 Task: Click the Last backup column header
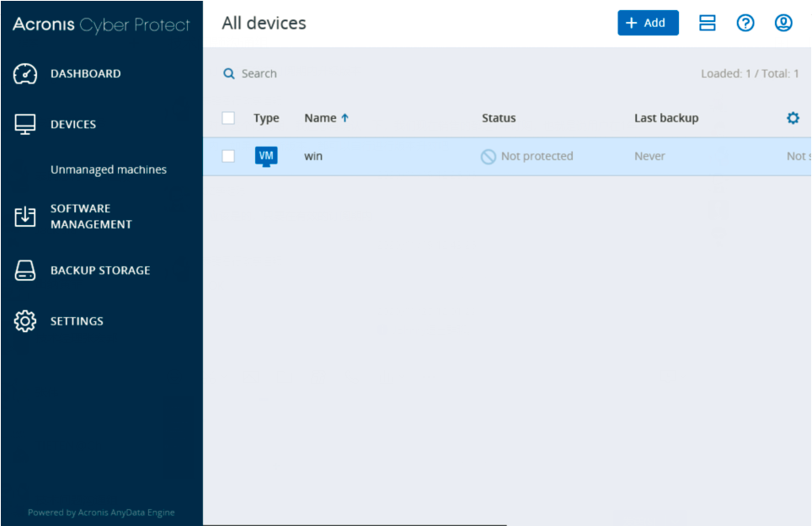pyautogui.click(x=666, y=118)
